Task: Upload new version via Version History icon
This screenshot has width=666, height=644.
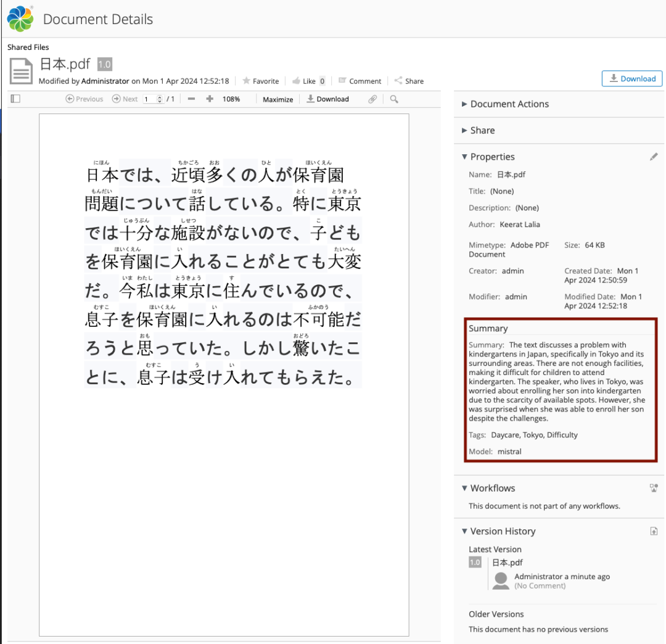Action: click(653, 531)
